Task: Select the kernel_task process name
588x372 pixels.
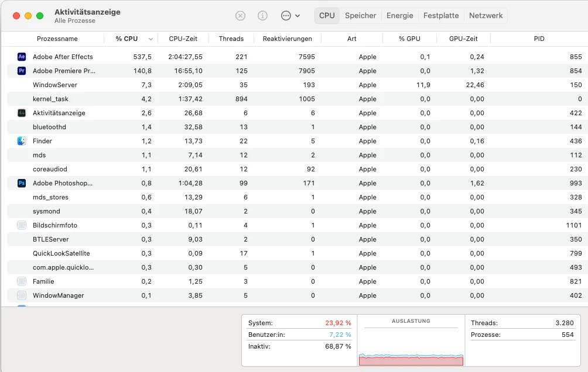Action: tap(50, 99)
